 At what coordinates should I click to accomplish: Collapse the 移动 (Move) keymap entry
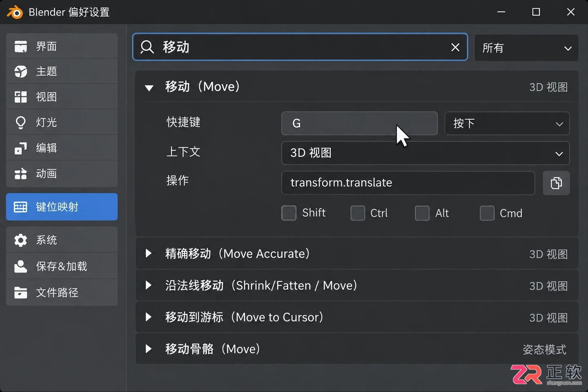point(149,87)
